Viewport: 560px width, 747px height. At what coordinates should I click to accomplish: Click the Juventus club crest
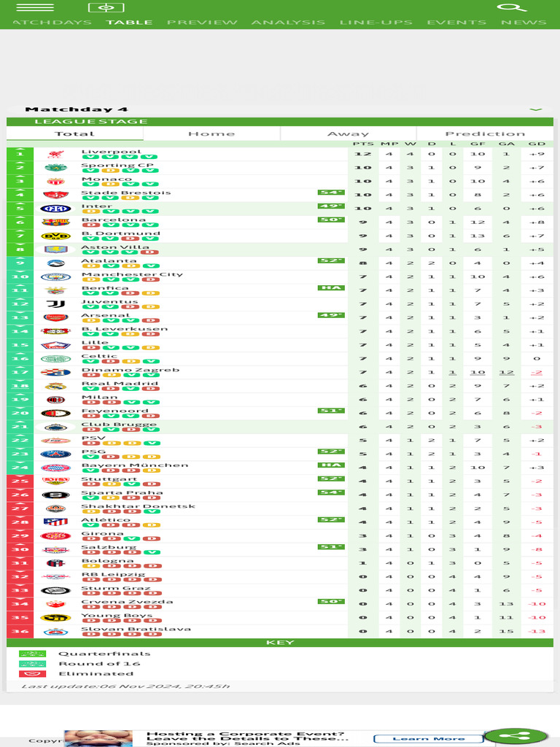click(55, 304)
